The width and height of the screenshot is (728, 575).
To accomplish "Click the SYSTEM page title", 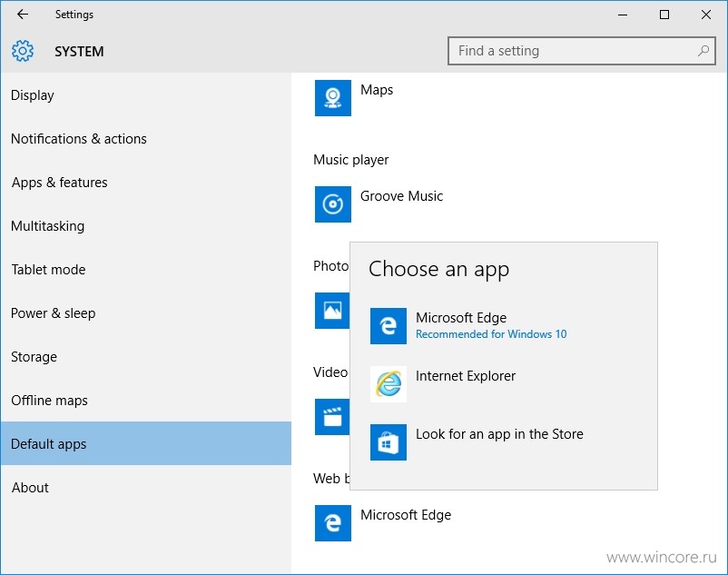I will (x=79, y=51).
